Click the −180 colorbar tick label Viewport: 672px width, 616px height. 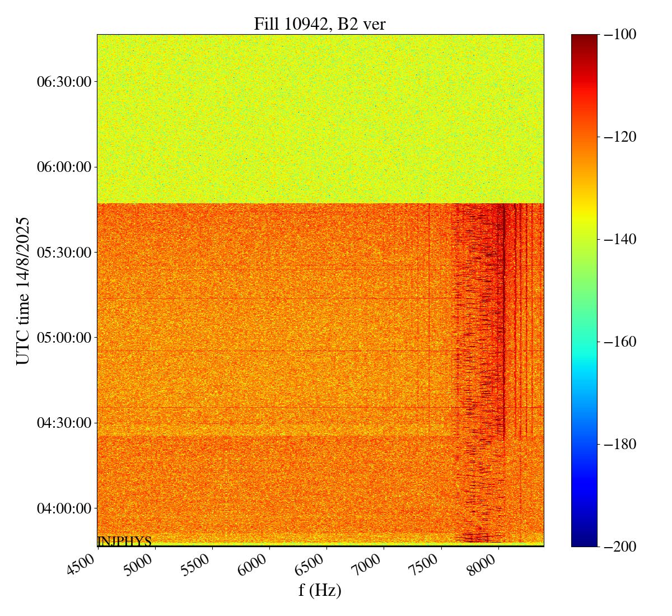tap(617, 444)
